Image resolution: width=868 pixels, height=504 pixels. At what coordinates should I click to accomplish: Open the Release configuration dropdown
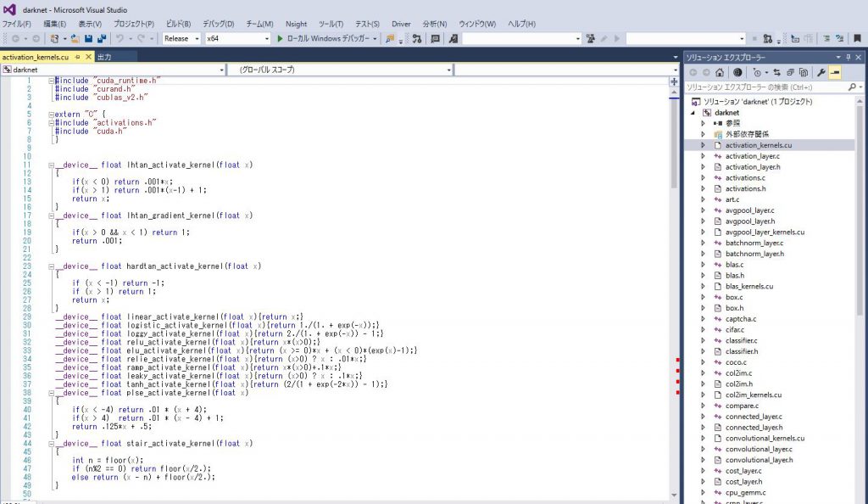coord(181,39)
